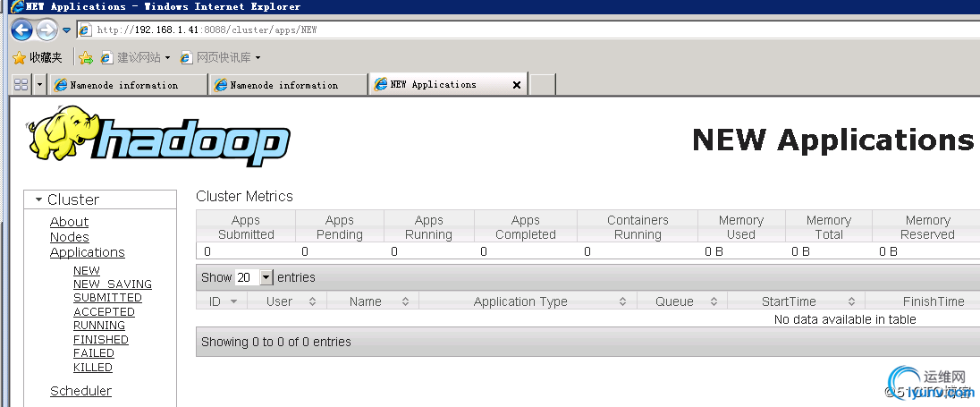980x407 pixels.
Task: Sort table by ID column arrow
Action: (234, 301)
